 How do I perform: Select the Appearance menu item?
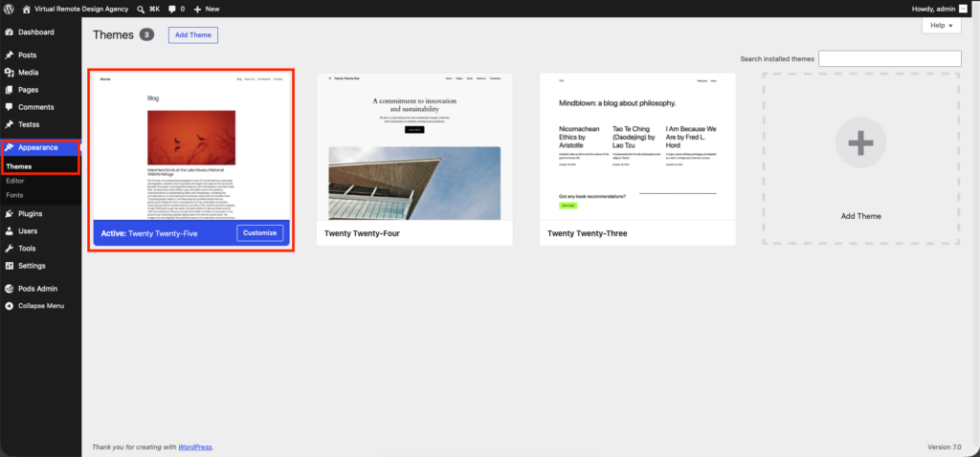tap(40, 147)
